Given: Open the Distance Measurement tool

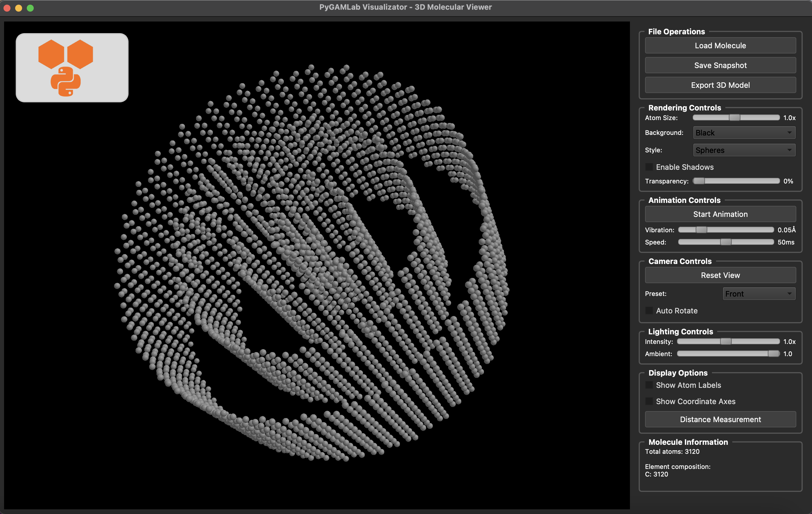Looking at the screenshot, I should [720, 419].
